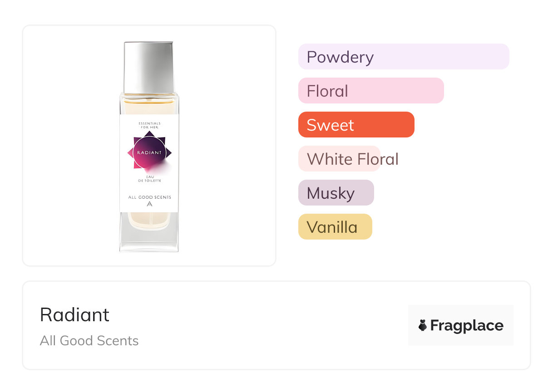553x392 pixels.
Task: Select the Musky accord bar
Action: (x=336, y=193)
